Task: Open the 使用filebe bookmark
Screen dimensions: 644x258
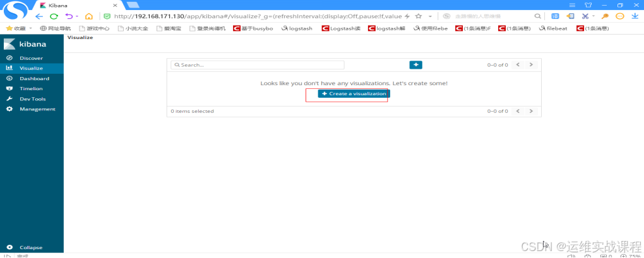Action: 431,28
